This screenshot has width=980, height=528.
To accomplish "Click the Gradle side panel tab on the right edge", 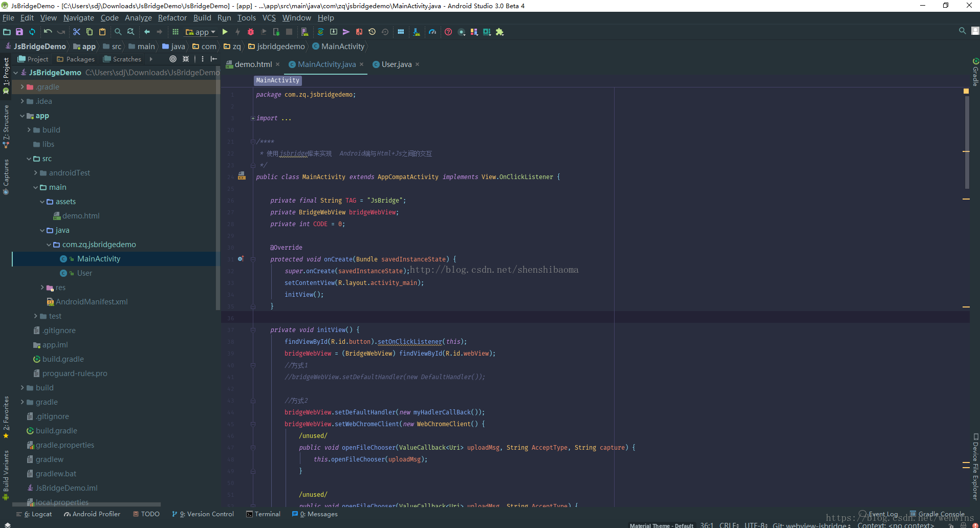I will click(x=975, y=72).
